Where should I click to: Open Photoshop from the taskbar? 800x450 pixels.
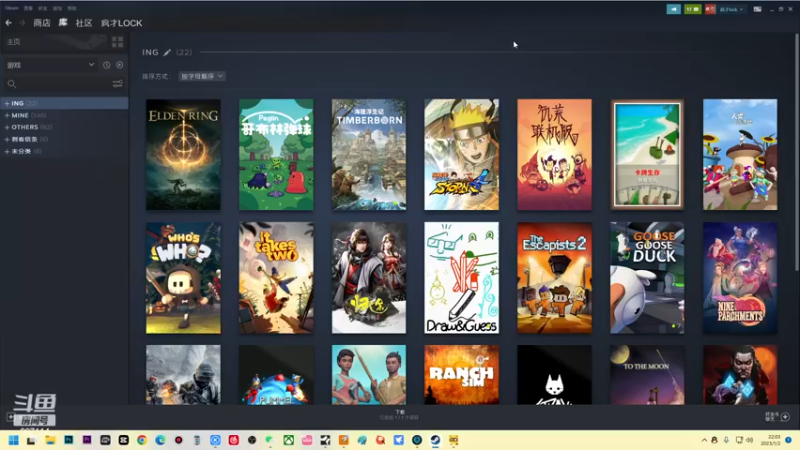(68, 440)
